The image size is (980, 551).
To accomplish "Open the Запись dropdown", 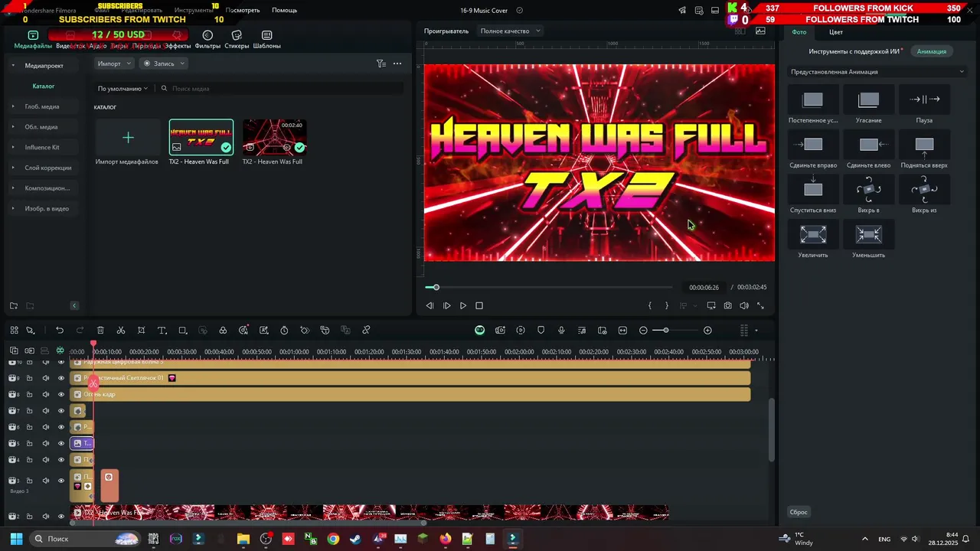I will tap(164, 64).
